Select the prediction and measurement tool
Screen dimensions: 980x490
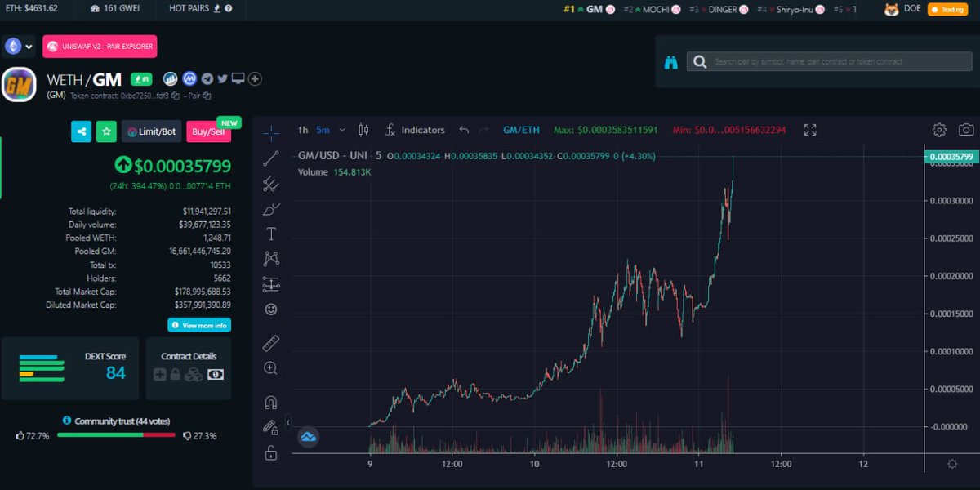tap(271, 284)
